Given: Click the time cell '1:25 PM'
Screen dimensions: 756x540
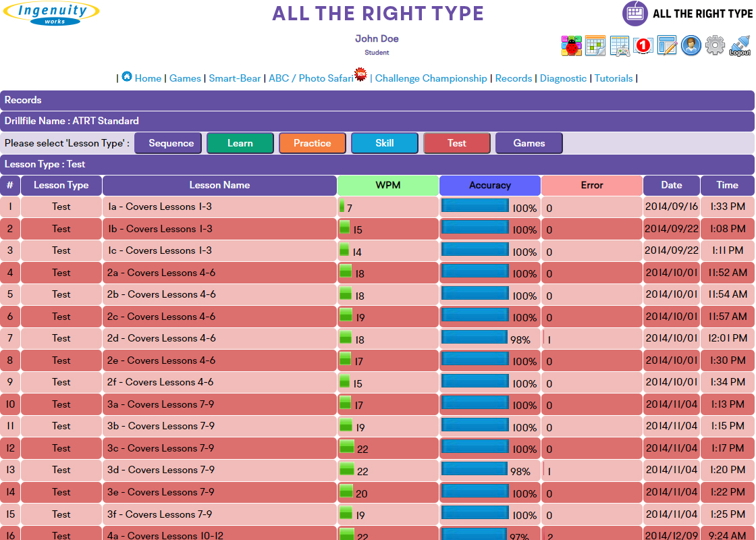Looking at the screenshot, I should click(728, 514).
